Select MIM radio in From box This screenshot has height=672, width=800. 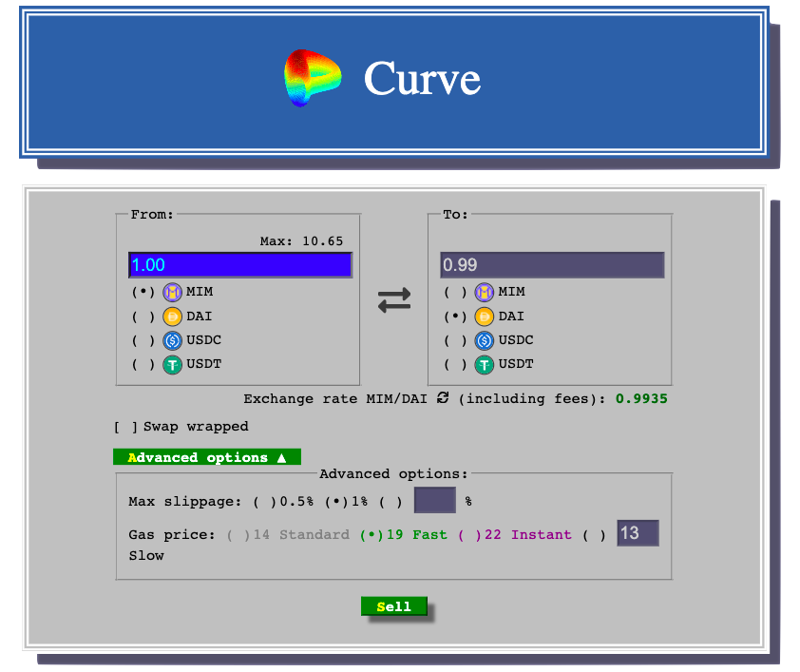[143, 292]
